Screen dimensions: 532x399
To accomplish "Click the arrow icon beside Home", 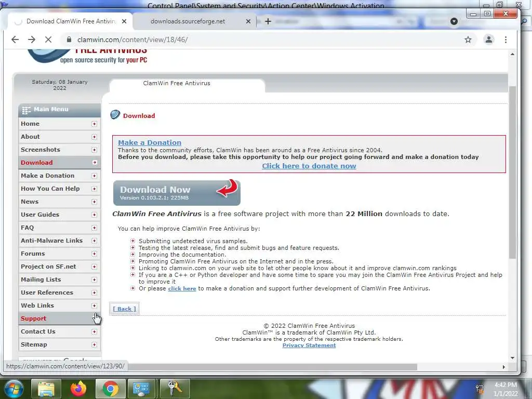I will (95, 124).
